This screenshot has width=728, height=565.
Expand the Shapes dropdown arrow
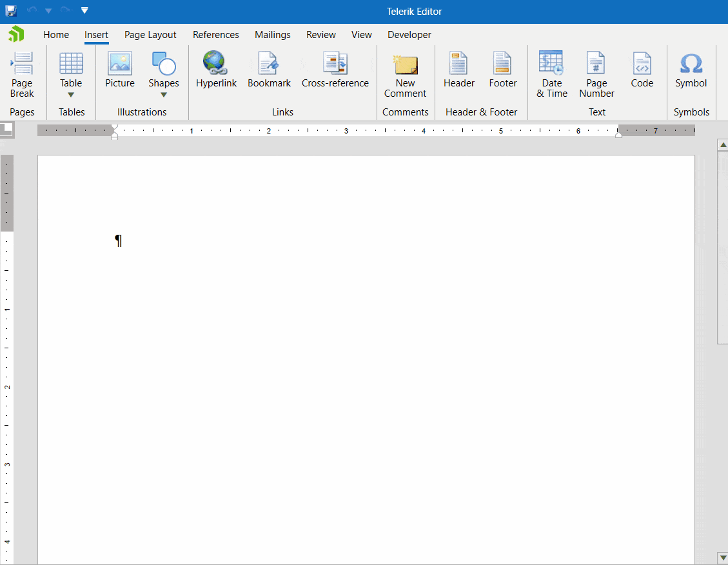[x=164, y=95]
